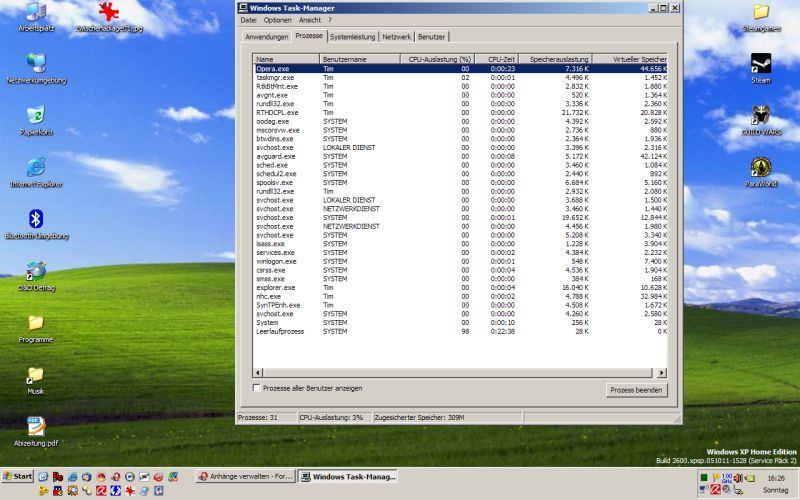Click the green CPU meter tray icon

click(x=704, y=478)
